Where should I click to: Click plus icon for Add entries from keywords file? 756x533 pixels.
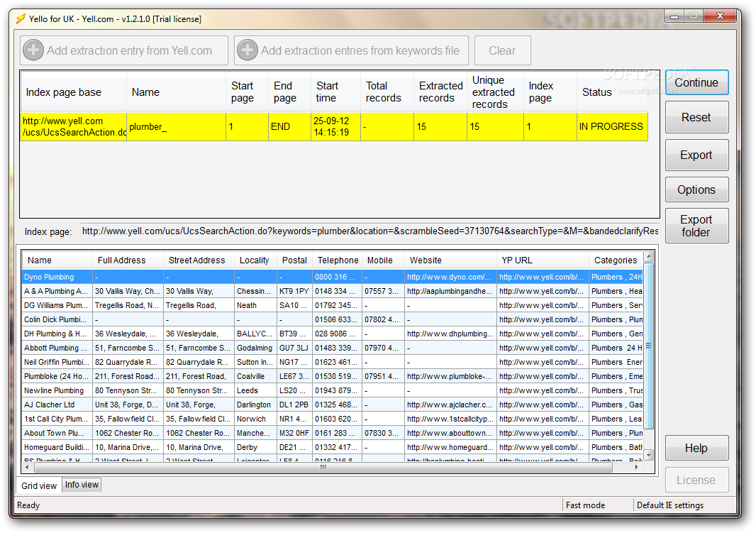tap(248, 50)
